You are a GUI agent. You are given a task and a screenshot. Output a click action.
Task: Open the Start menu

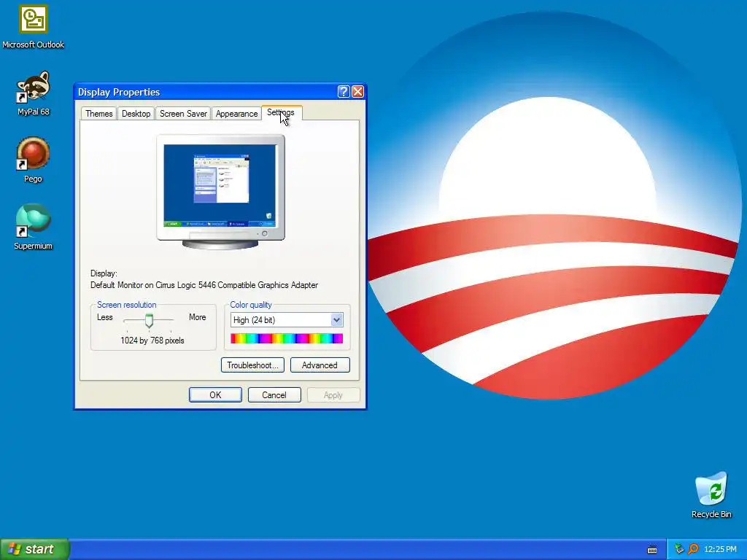point(34,549)
